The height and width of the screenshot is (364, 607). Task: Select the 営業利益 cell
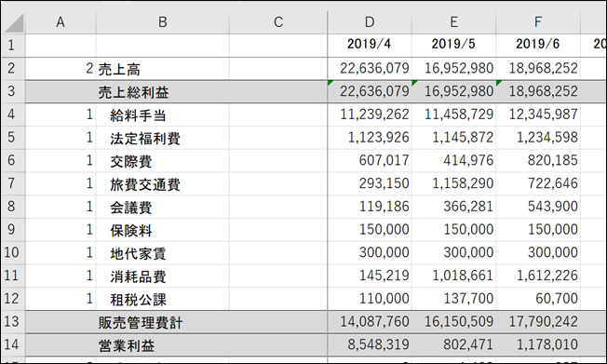coord(162,344)
